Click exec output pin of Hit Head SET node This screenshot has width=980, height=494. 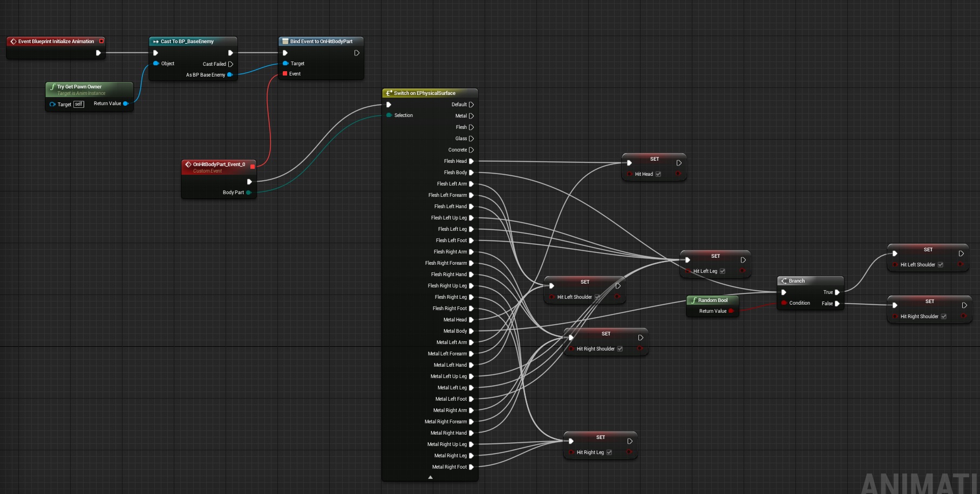[679, 163]
